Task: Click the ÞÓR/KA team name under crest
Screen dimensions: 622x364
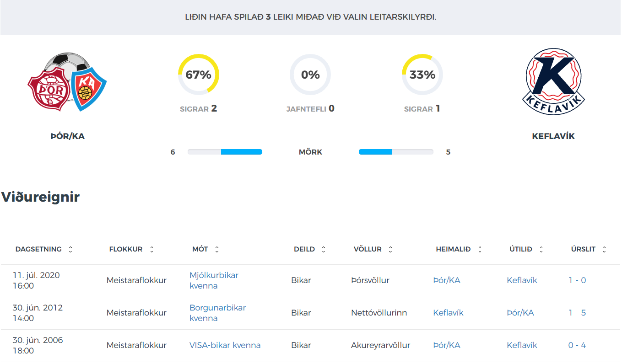Action: click(x=67, y=136)
